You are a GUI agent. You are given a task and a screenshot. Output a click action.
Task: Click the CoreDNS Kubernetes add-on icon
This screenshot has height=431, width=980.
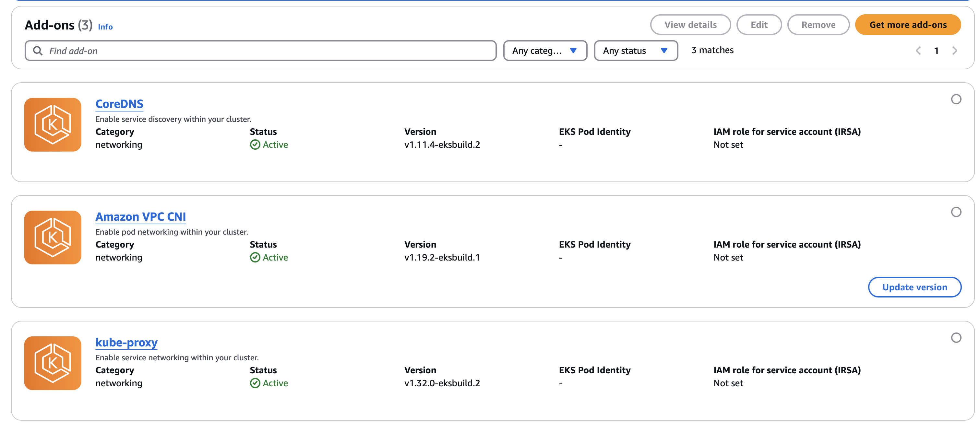(x=53, y=125)
